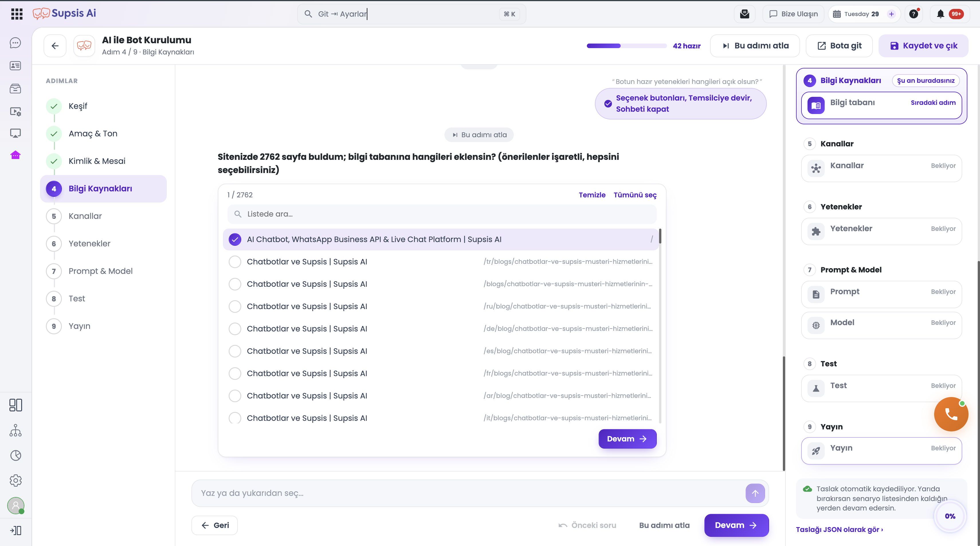Click the Supsis Ai logo
The image size is (980, 546).
[64, 13]
